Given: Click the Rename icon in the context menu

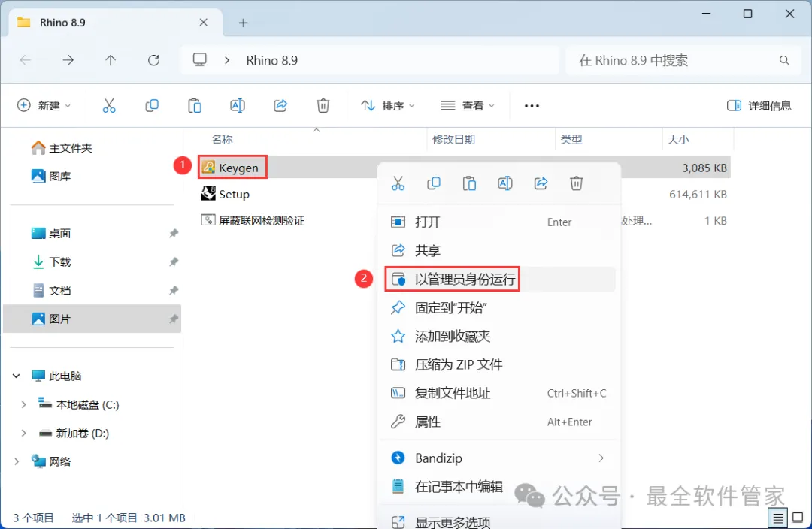Looking at the screenshot, I should 505,183.
